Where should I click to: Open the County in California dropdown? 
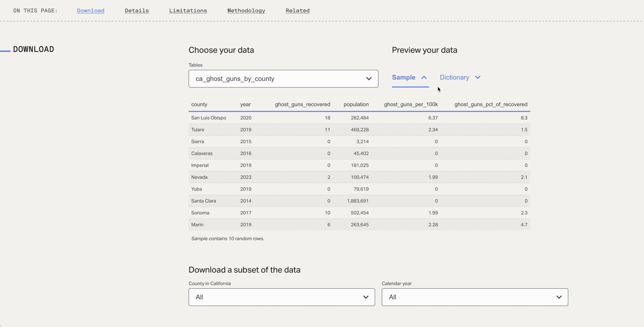[282, 297]
